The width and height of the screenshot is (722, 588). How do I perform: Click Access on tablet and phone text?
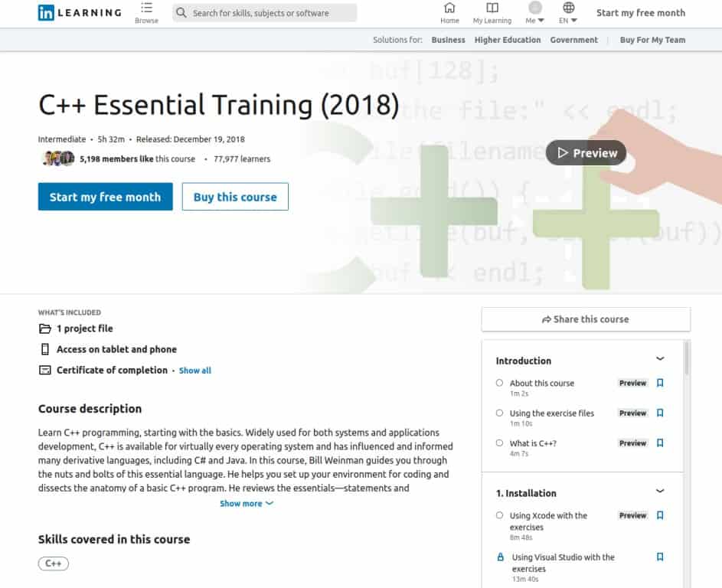[116, 349]
